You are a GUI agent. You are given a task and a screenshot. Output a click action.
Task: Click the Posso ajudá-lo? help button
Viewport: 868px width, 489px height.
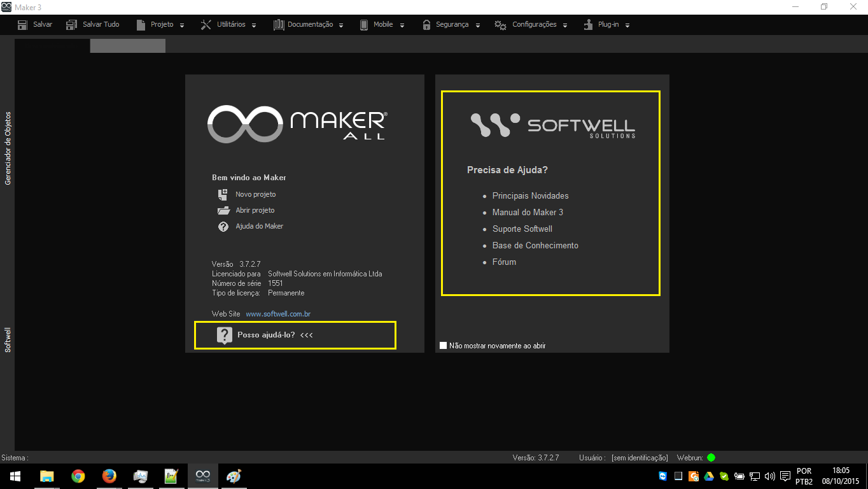(x=295, y=335)
